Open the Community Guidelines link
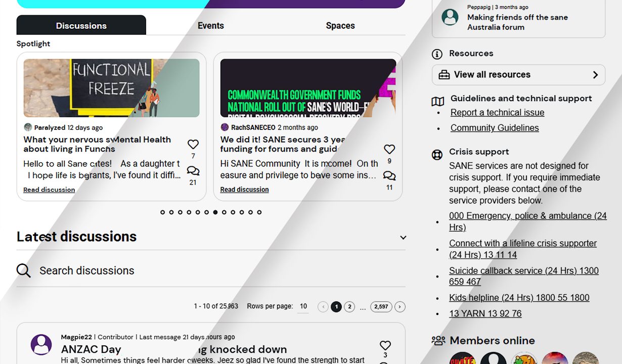The image size is (622, 364). point(495,128)
